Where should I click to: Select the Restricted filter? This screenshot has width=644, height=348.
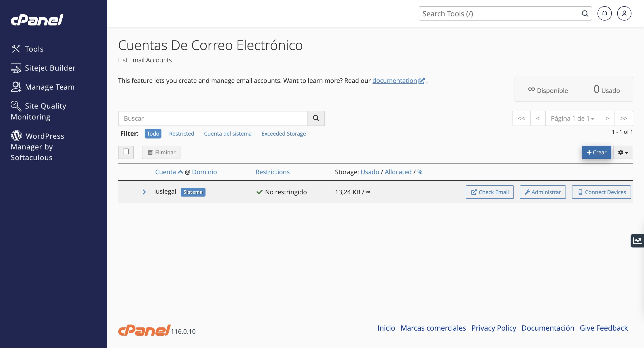182,134
